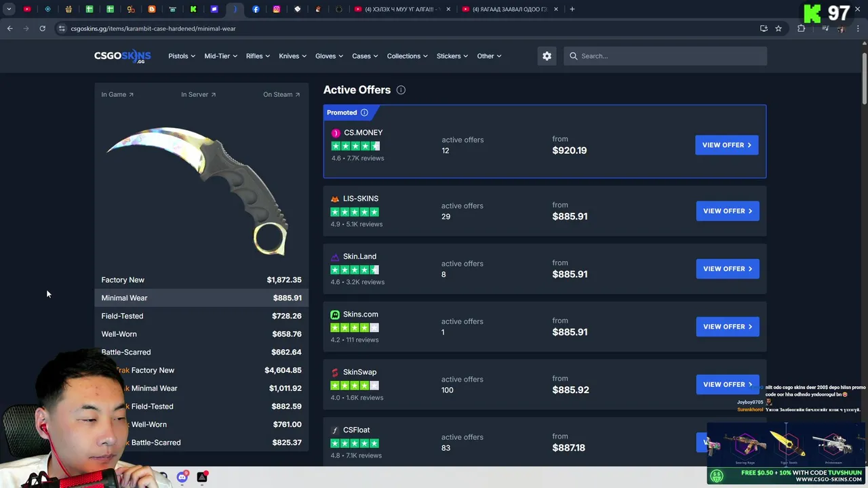The image size is (868, 488).
Task: View the LIS-SKINS offer
Action: click(x=728, y=211)
